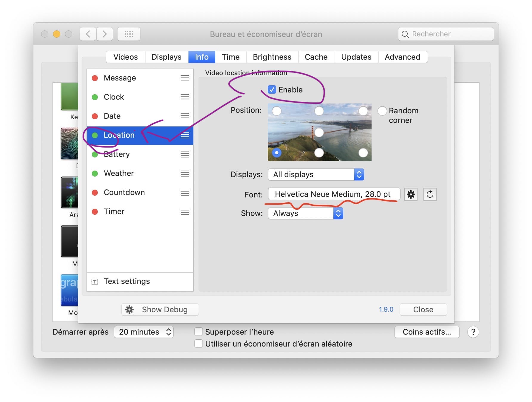This screenshot has height=402, width=532.
Task: Switch to the Updates tab
Action: click(356, 57)
